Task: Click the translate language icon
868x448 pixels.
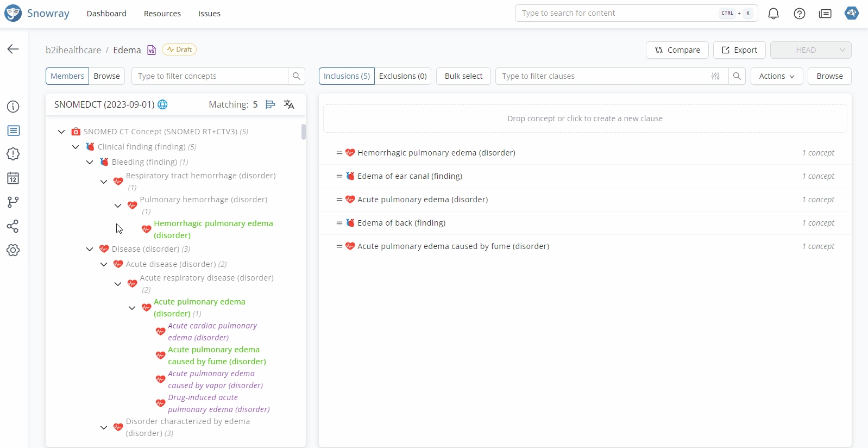Action: [289, 104]
